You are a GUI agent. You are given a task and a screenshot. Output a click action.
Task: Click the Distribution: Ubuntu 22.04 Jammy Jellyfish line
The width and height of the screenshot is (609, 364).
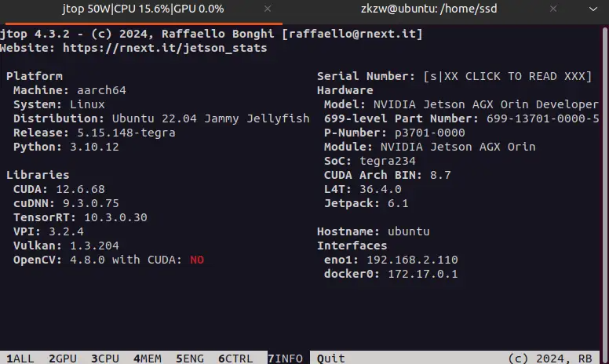162,118
